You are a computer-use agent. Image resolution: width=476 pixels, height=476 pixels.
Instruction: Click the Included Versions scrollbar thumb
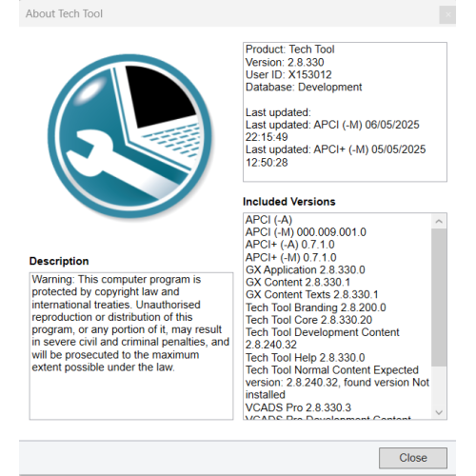[x=439, y=297]
